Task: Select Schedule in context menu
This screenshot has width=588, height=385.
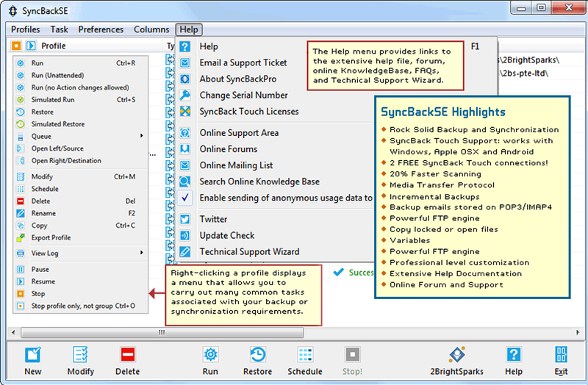Action: [81, 189]
